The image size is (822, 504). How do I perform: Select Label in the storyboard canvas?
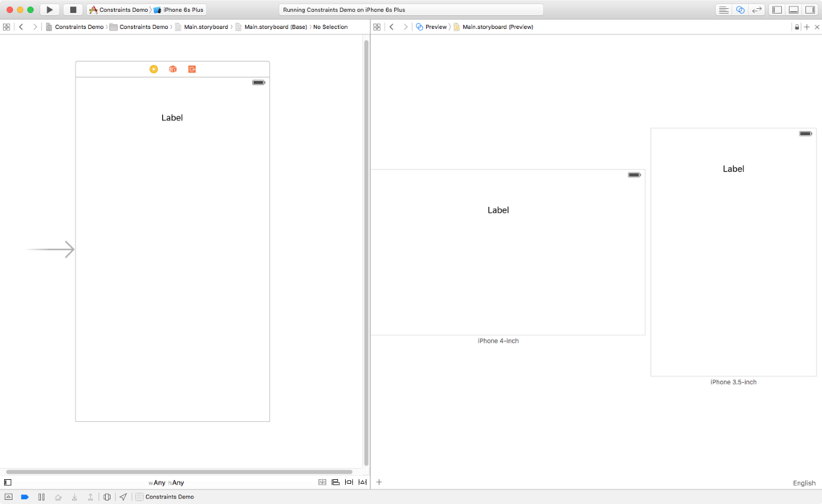172,118
